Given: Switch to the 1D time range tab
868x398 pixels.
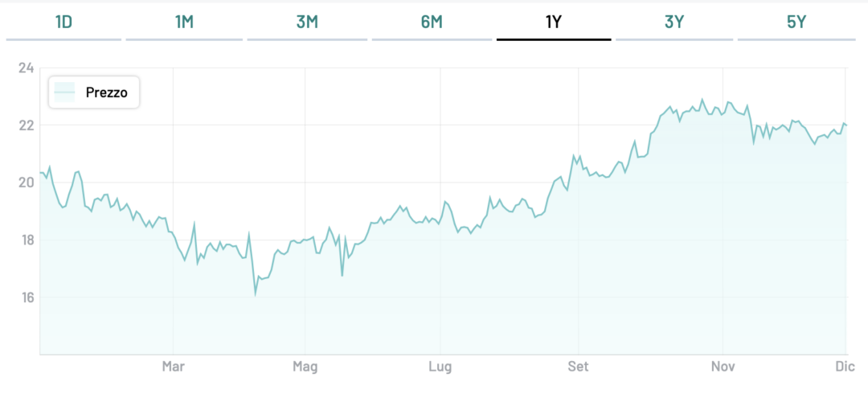Looking at the screenshot, I should [63, 22].
